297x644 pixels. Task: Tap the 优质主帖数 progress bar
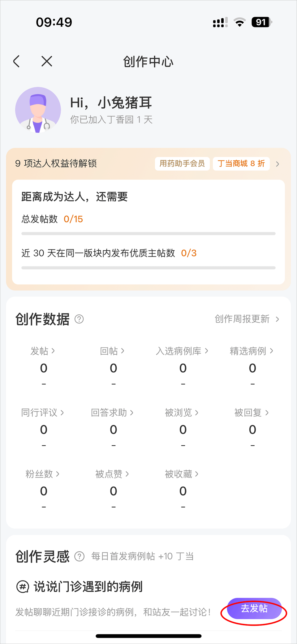148,268
